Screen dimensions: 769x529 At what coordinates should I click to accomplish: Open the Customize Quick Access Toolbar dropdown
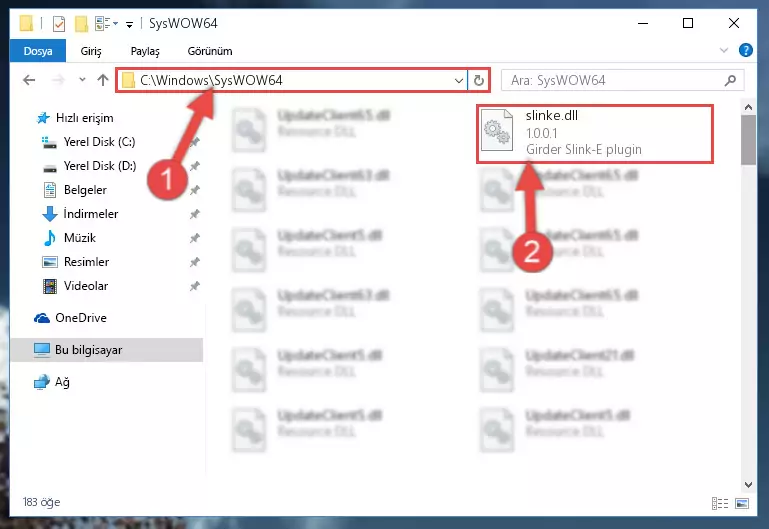(129, 24)
